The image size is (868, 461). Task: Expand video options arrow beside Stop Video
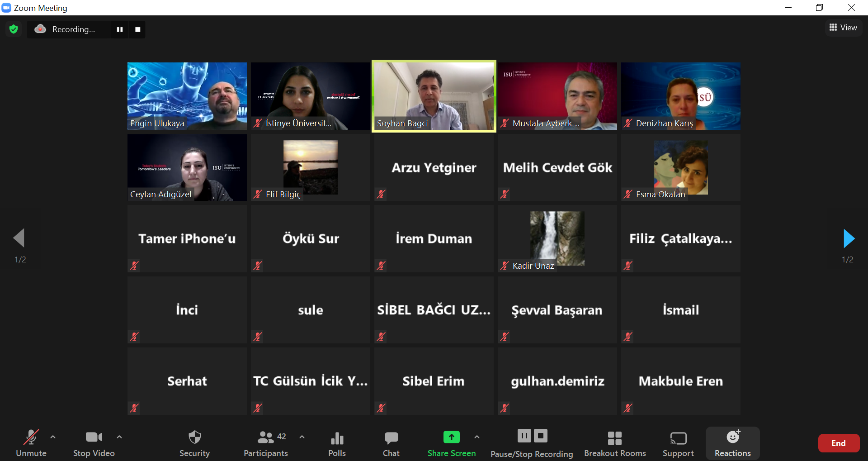(x=119, y=437)
